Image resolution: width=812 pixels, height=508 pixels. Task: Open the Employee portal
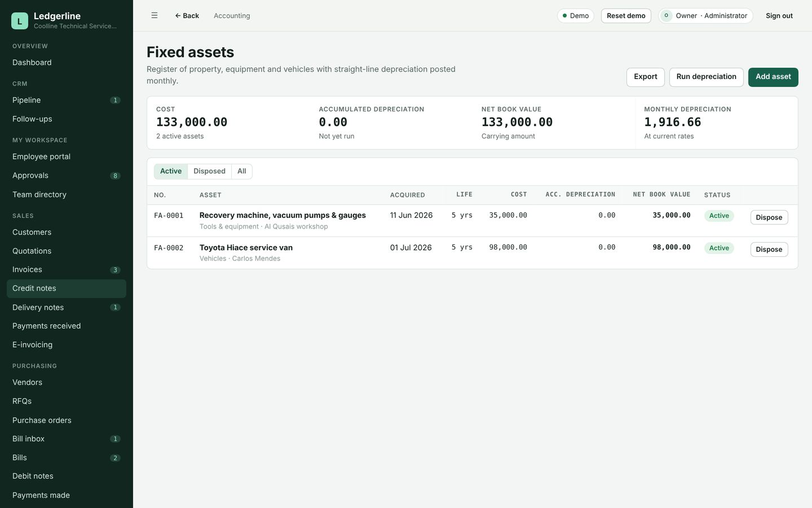pos(67,157)
